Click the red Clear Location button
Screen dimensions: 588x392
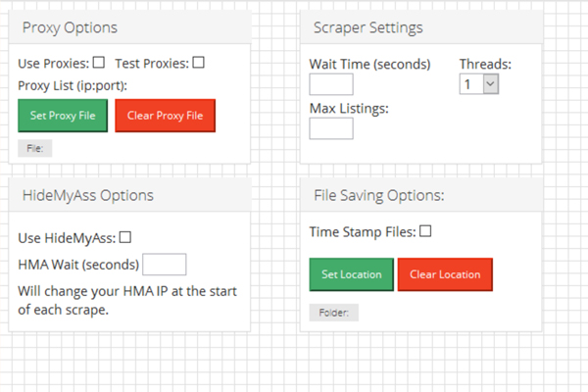[445, 274]
